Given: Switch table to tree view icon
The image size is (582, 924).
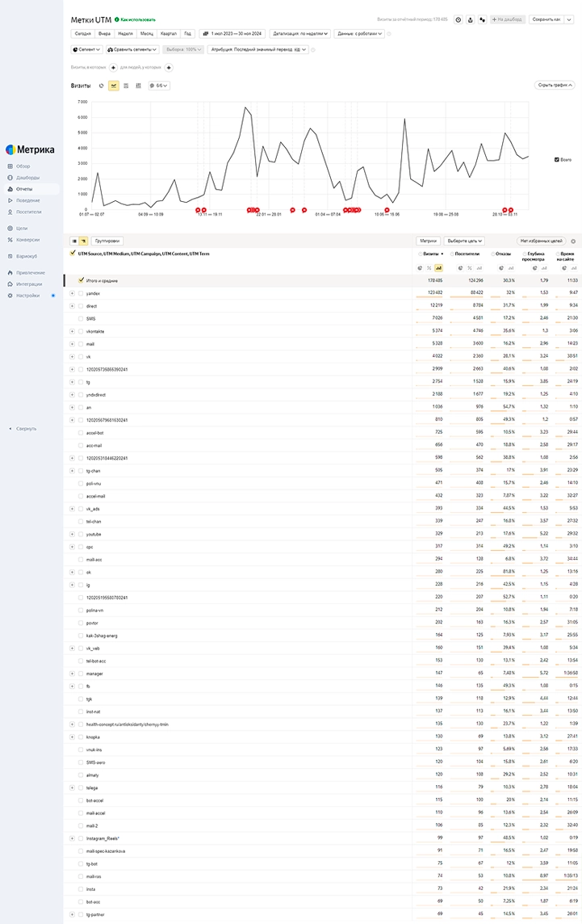Looking at the screenshot, I should point(84,241).
